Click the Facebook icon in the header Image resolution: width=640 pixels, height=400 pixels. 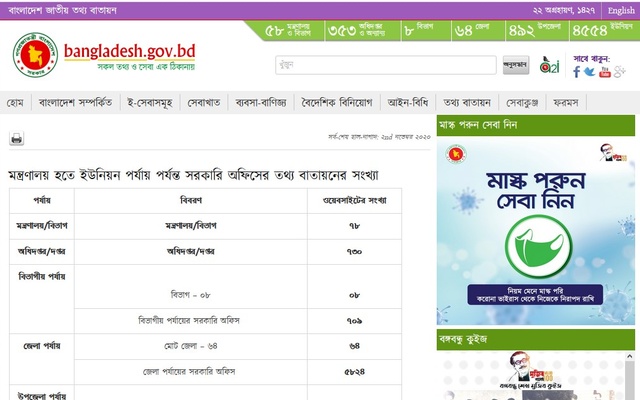pyautogui.click(x=576, y=73)
